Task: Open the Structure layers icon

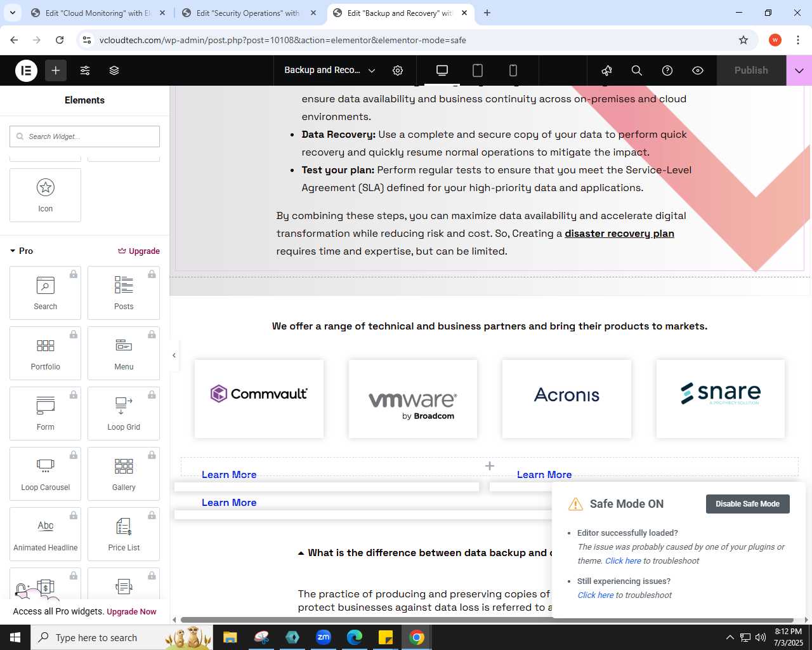Action: click(x=114, y=70)
